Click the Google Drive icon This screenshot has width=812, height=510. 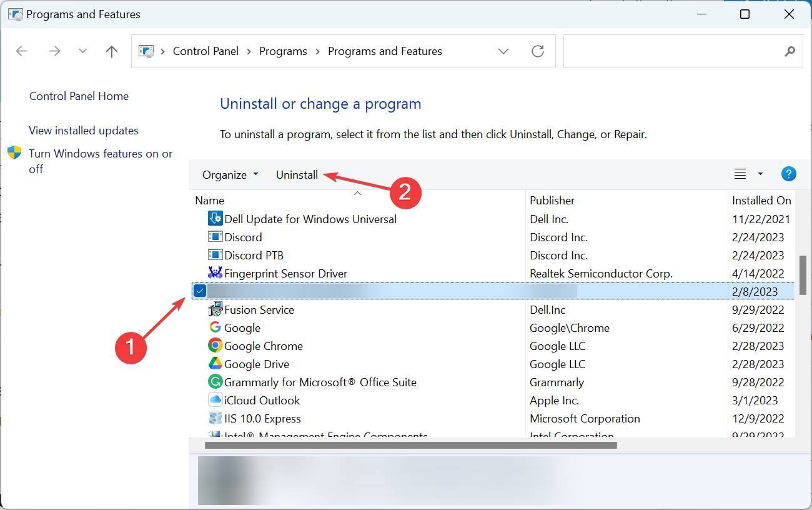[x=215, y=364]
